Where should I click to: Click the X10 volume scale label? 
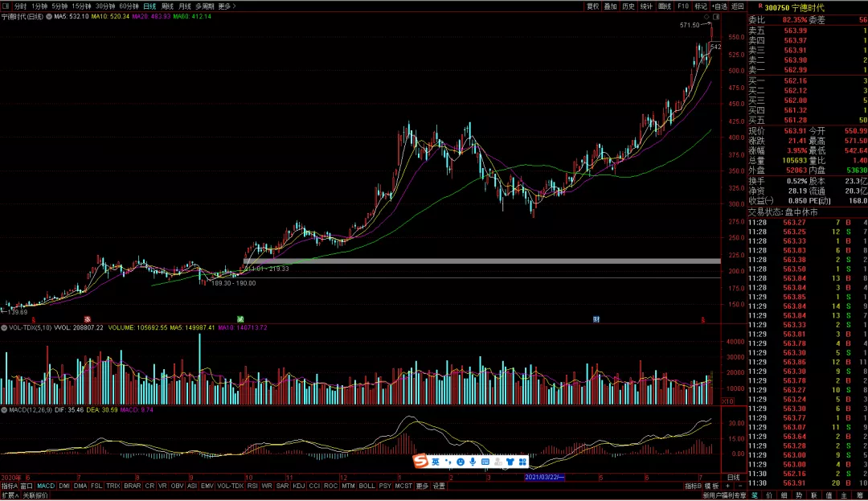click(x=727, y=401)
